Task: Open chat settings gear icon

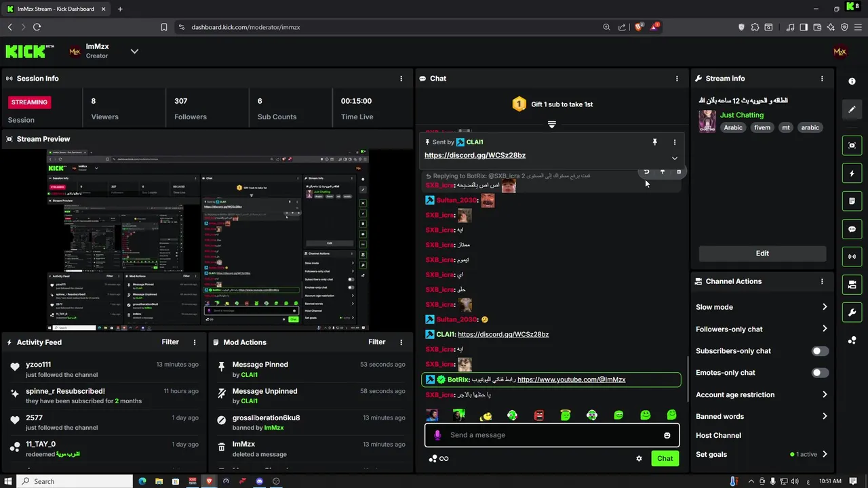Action: tap(639, 459)
